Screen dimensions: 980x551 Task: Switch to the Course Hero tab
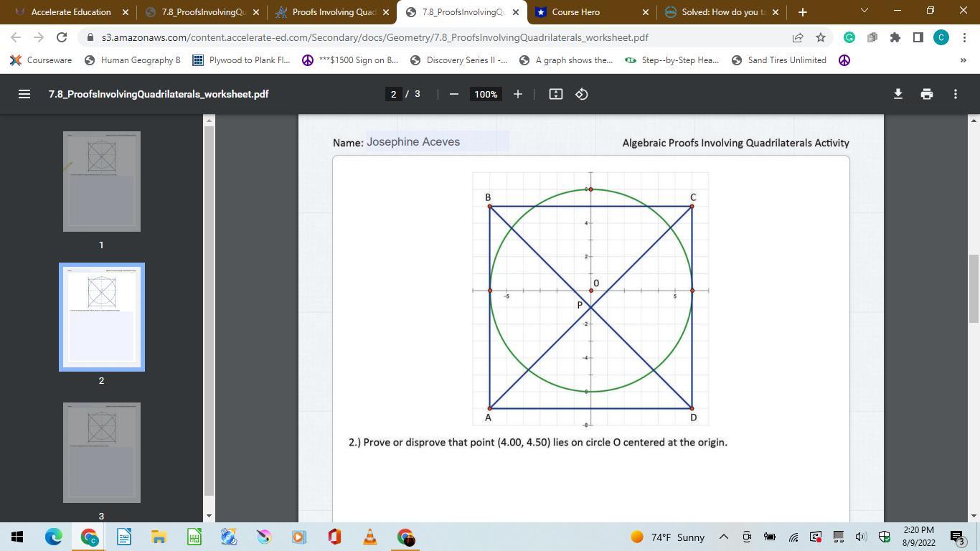tap(585, 12)
